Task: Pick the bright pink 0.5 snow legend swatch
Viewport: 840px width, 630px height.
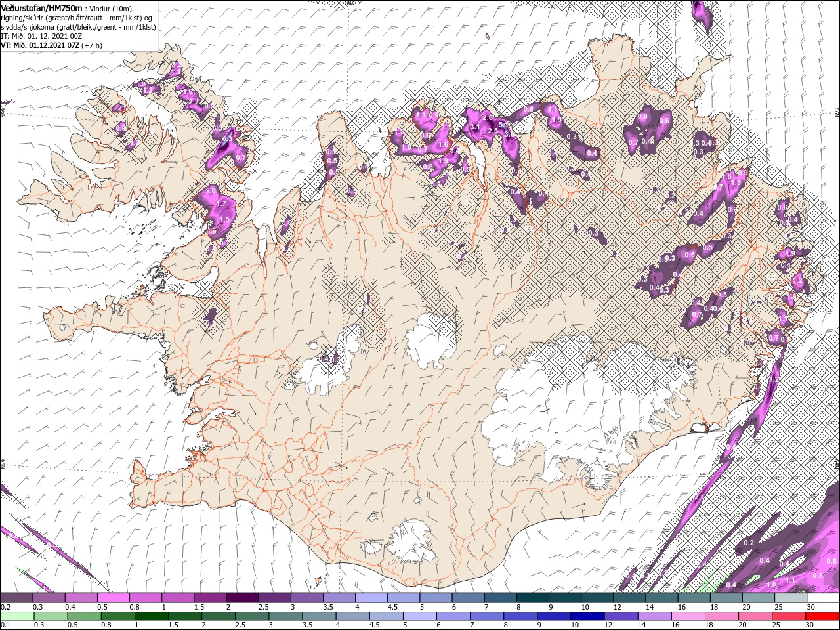Action: 113,598
